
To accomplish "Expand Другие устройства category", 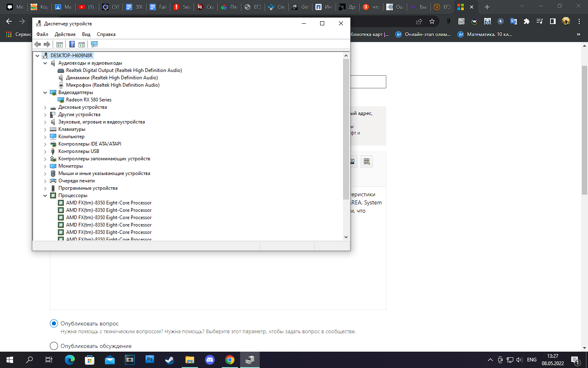I will point(45,114).
